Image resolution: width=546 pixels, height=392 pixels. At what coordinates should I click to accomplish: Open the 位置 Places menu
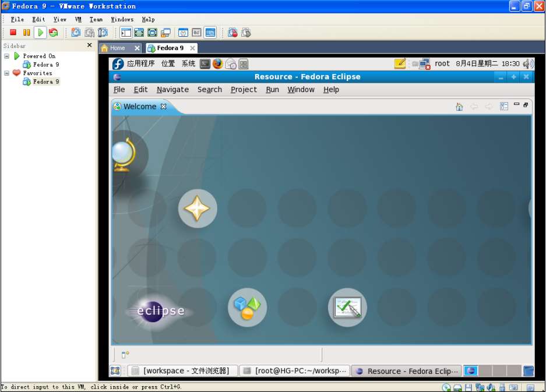[x=168, y=63]
